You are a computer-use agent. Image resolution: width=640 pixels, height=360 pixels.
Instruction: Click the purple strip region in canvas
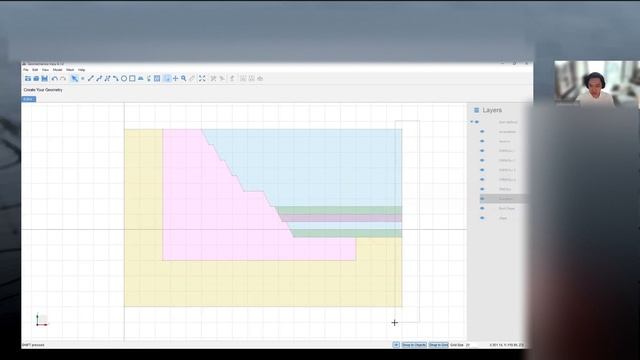341,218
